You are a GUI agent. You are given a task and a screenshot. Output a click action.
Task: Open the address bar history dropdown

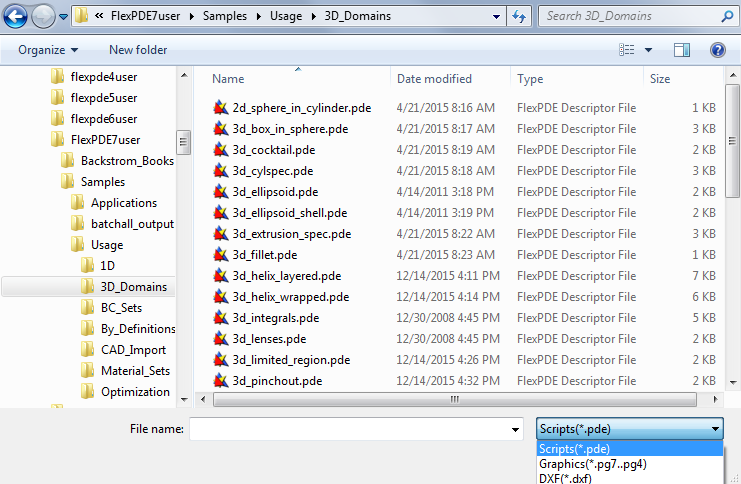coord(496,17)
